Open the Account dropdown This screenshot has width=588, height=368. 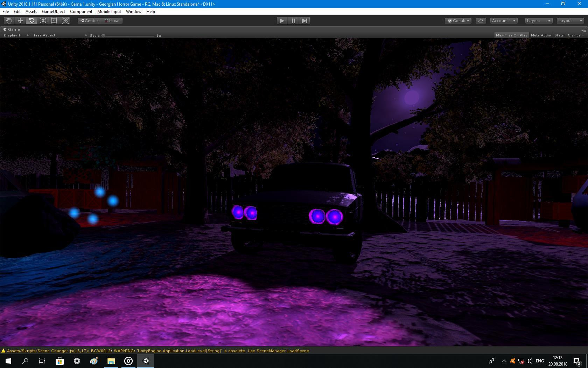[504, 21]
